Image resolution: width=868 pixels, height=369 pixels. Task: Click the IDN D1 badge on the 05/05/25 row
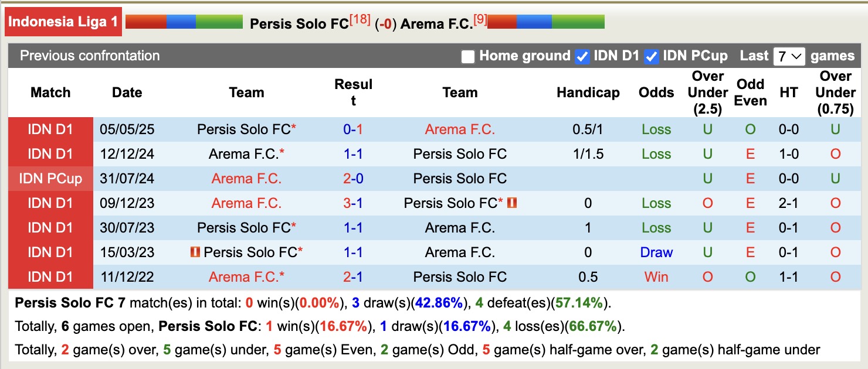(x=50, y=129)
